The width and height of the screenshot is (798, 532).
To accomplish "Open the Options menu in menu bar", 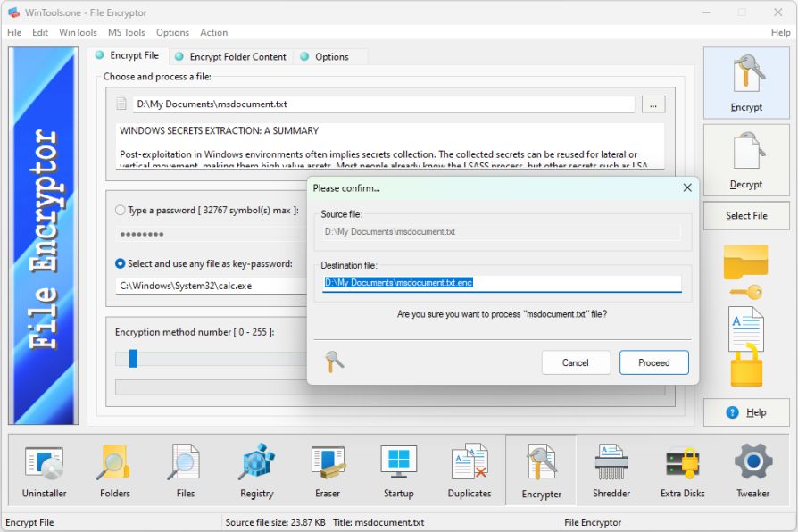I will (172, 33).
